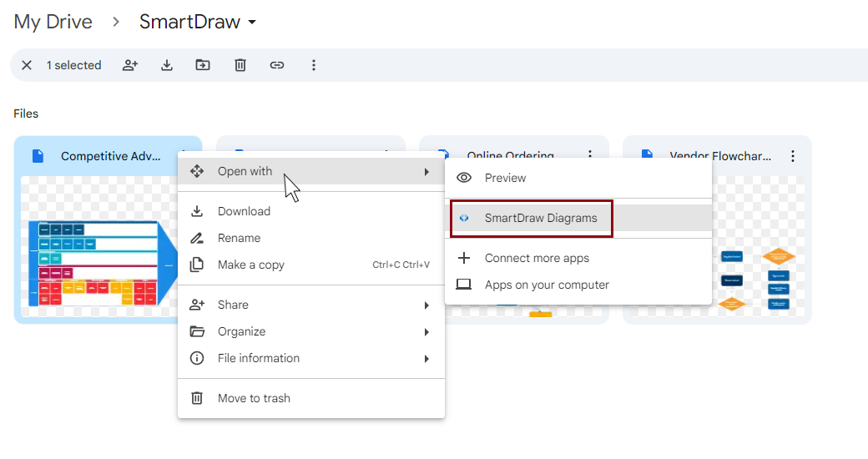Open the SmartDraw folder dropdown
Viewport: 868px width, 459px height.
click(198, 22)
